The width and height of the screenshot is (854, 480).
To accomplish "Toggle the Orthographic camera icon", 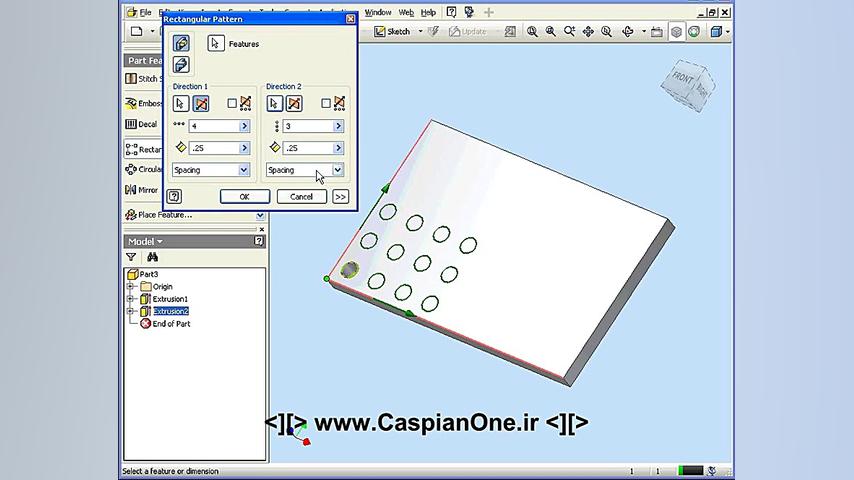I will click(676, 32).
